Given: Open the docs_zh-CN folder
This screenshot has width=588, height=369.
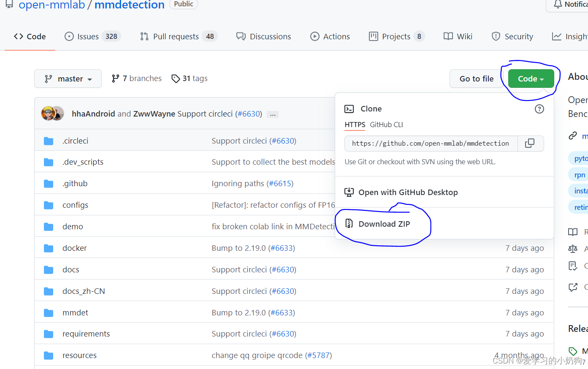Looking at the screenshot, I should tap(84, 291).
